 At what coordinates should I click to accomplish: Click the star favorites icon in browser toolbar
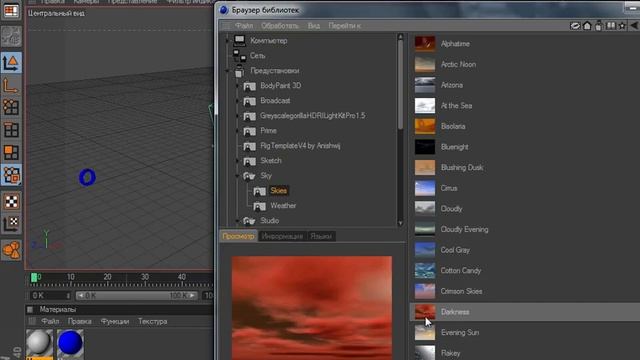pos(622,26)
